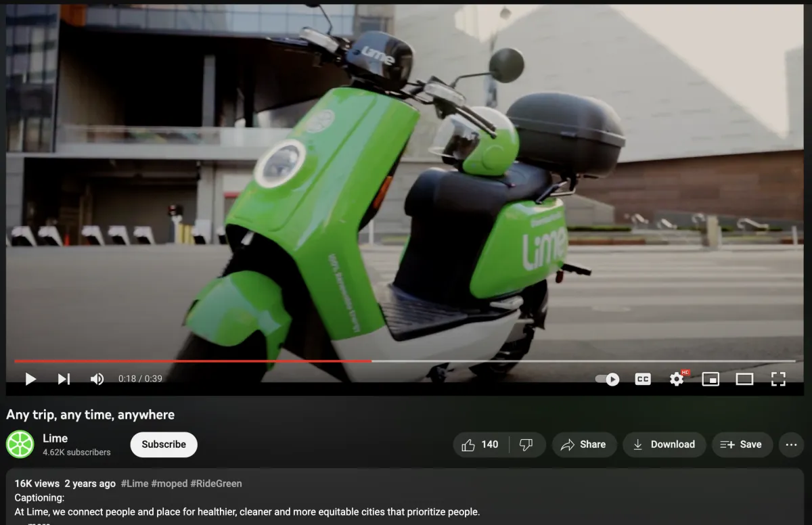812x525 pixels.
Task: Open the Lime channel avatar
Action: tap(20, 444)
